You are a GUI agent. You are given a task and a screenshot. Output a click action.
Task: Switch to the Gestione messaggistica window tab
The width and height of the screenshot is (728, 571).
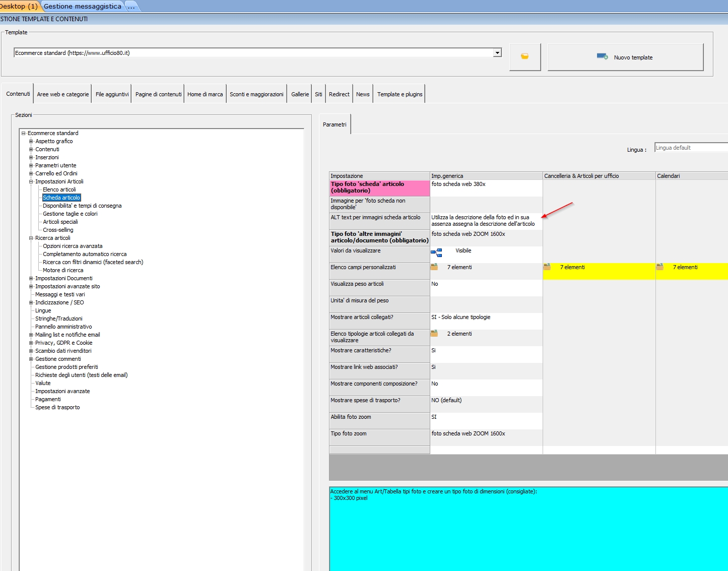pyautogui.click(x=82, y=6)
